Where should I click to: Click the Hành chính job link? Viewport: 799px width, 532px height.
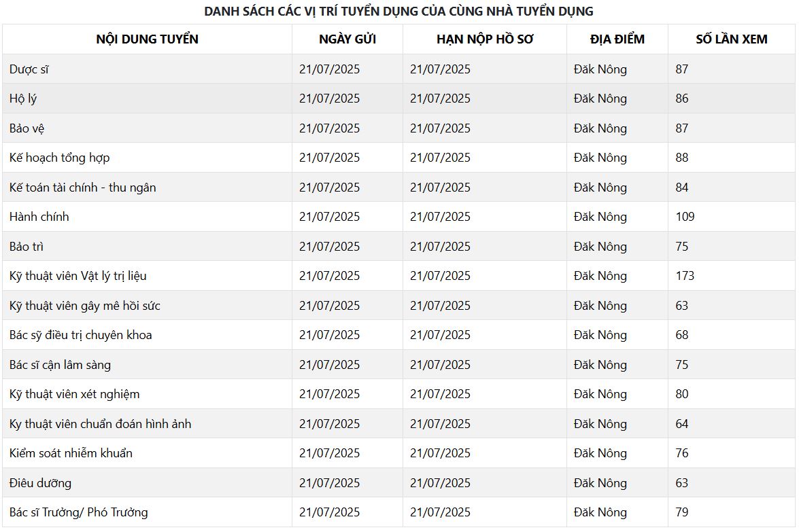click(x=39, y=217)
